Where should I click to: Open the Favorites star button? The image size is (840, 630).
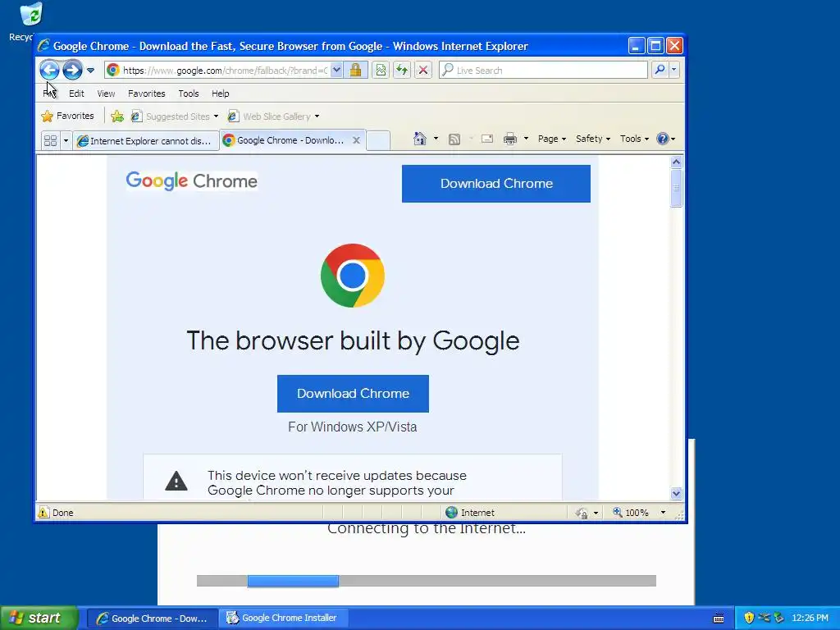pos(68,116)
